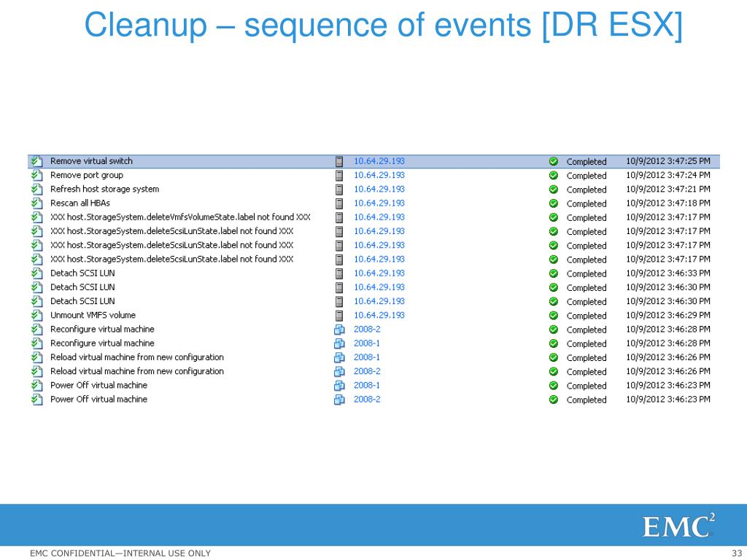Image resolution: width=747 pixels, height=560 pixels.
Task: Click green check status icon on deleteVmfsVolumeState row
Action: (x=554, y=217)
